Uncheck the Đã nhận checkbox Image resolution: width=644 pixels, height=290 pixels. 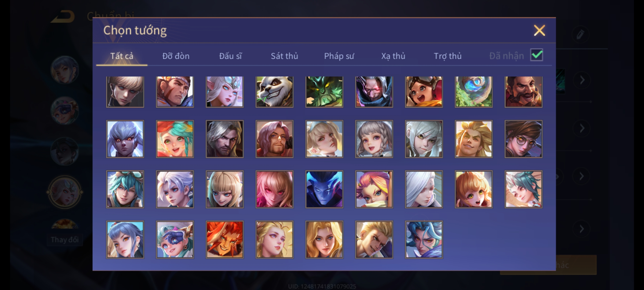[537, 55]
